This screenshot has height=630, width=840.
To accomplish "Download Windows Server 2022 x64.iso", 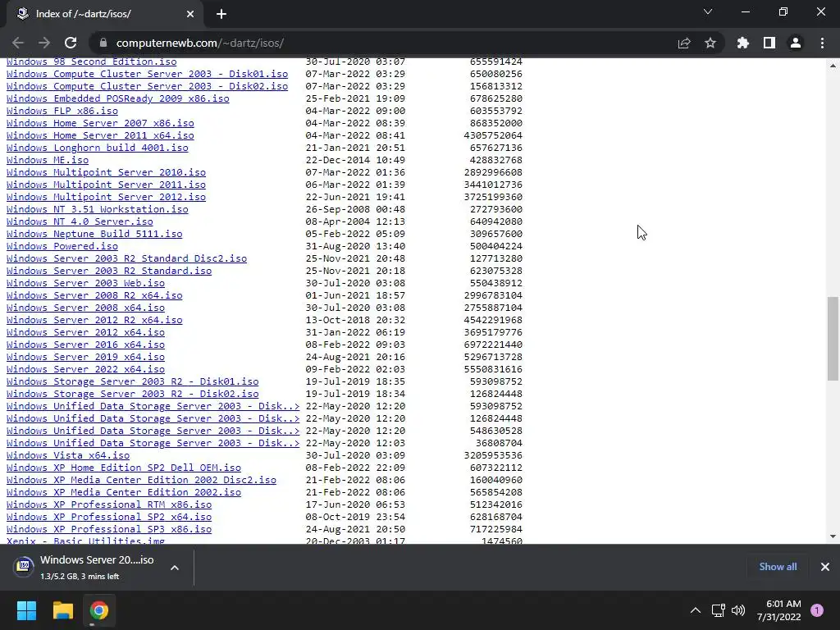I will (x=85, y=369).
